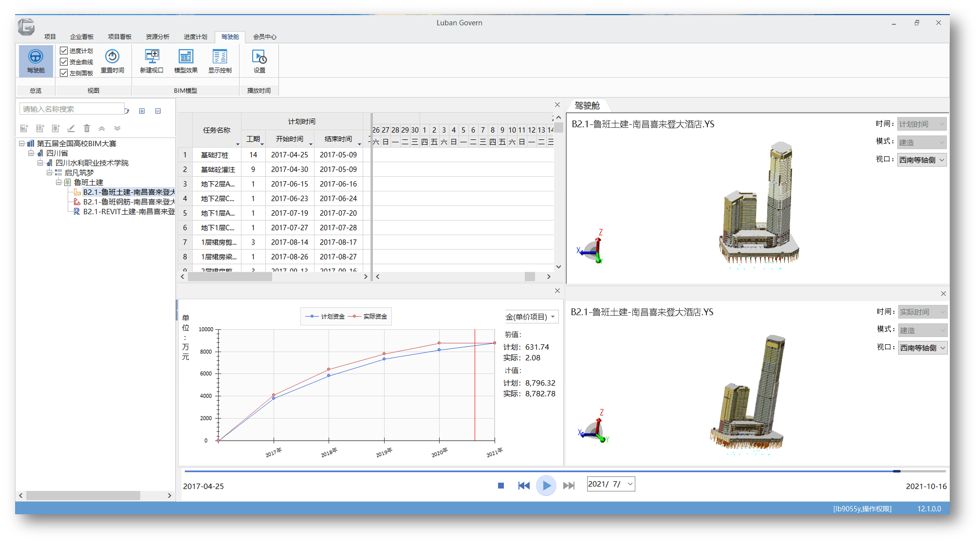
Task: Click the trash delete icon in tree toolbar
Action: [x=87, y=129]
